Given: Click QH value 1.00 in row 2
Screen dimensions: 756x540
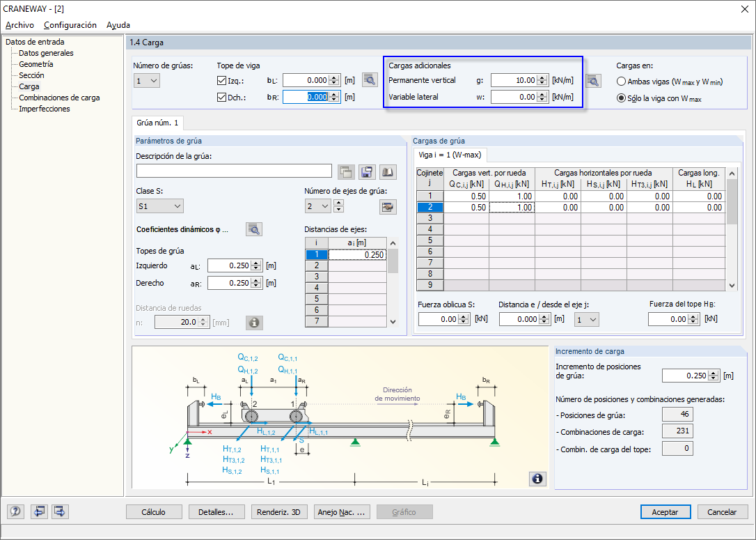Looking at the screenshot, I should (512, 207).
